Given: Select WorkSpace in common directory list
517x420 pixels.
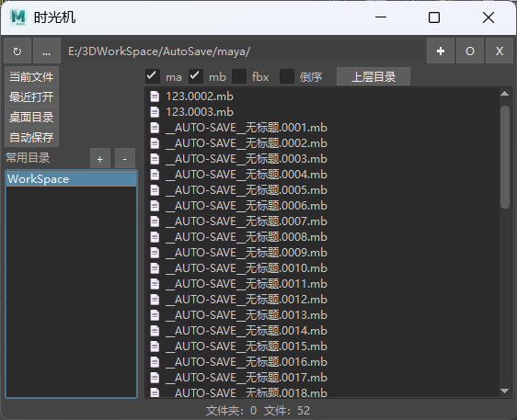Looking at the screenshot, I should click(71, 179).
